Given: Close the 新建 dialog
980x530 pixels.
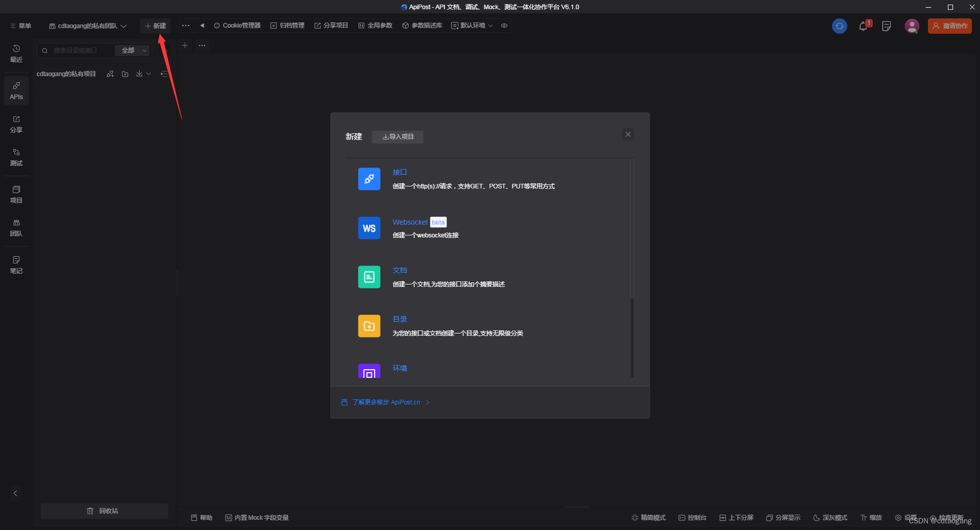Looking at the screenshot, I should (x=628, y=134).
